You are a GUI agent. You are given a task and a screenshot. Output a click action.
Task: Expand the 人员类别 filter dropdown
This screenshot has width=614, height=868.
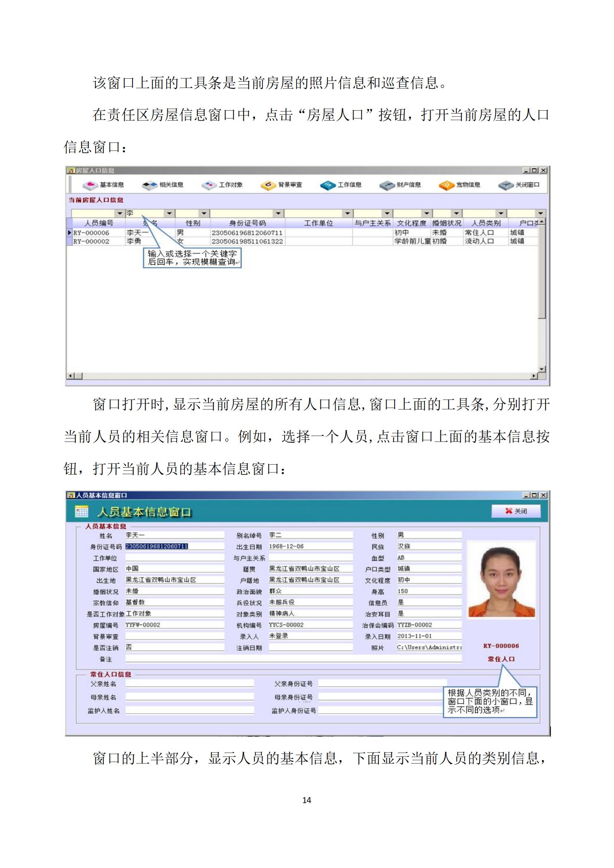click(x=501, y=214)
